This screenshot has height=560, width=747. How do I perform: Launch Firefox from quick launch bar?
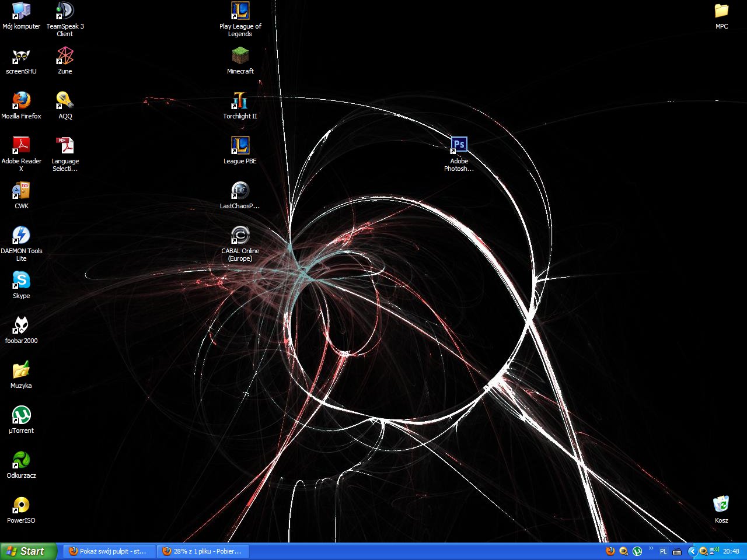[610, 551]
